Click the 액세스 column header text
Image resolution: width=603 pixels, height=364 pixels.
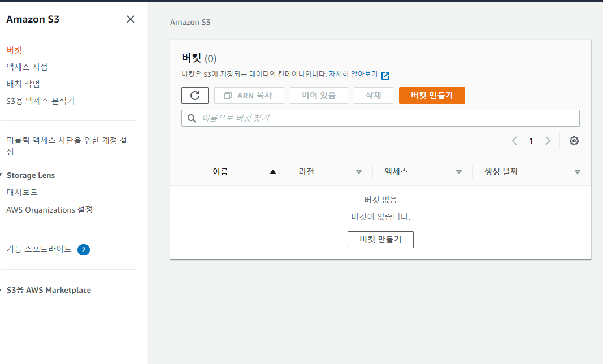coord(396,172)
